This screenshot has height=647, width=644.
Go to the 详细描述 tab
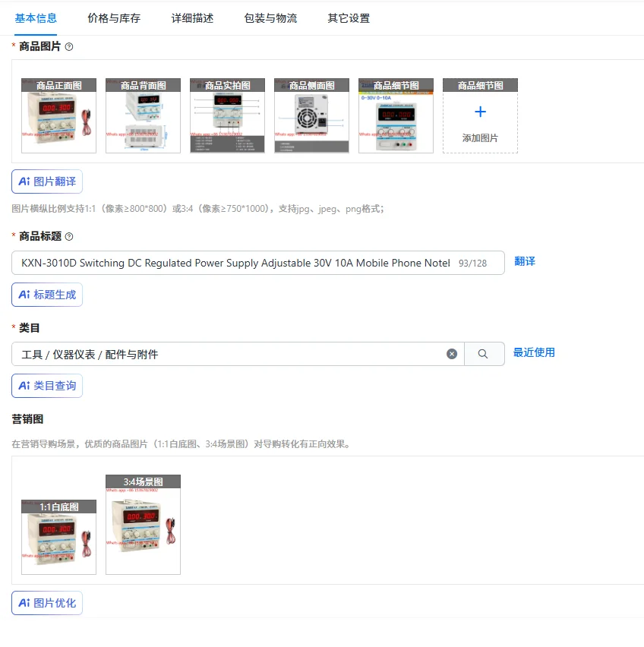pos(192,18)
